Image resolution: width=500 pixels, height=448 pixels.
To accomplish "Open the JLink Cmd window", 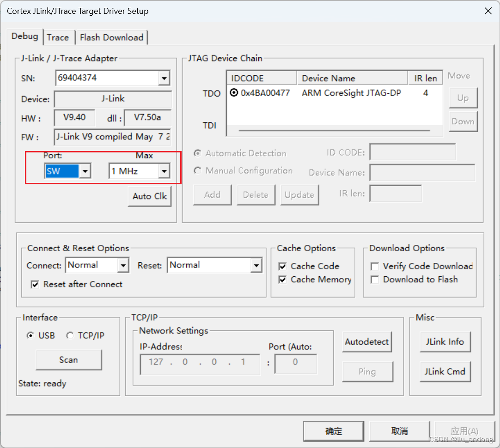I will pos(445,371).
